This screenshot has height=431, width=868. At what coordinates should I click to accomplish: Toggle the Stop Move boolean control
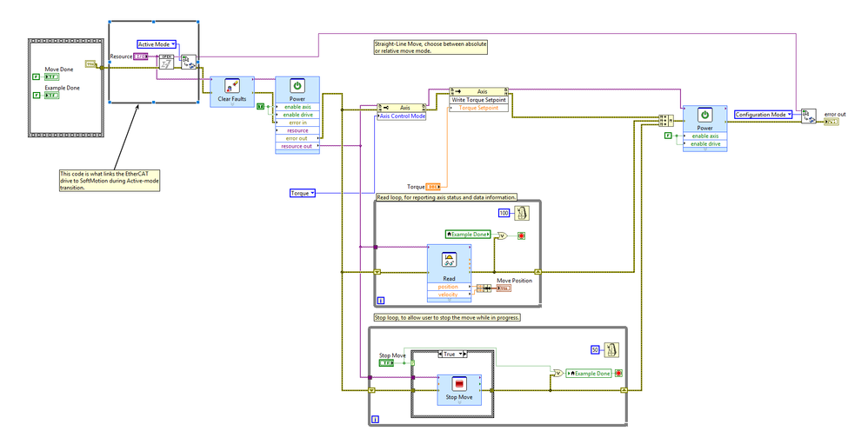(x=386, y=363)
